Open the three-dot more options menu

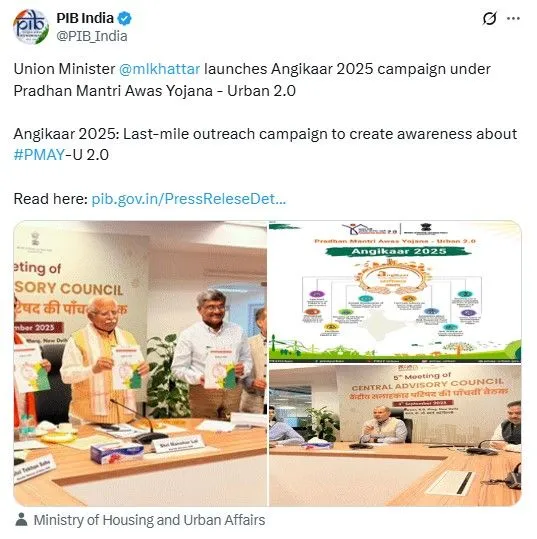coord(513,18)
